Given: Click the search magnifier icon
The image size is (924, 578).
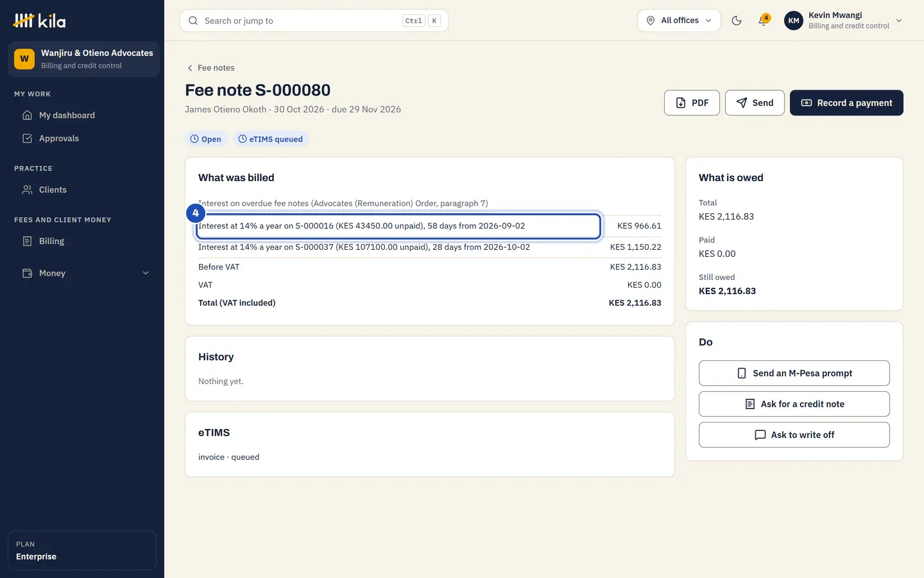Looking at the screenshot, I should coord(193,21).
